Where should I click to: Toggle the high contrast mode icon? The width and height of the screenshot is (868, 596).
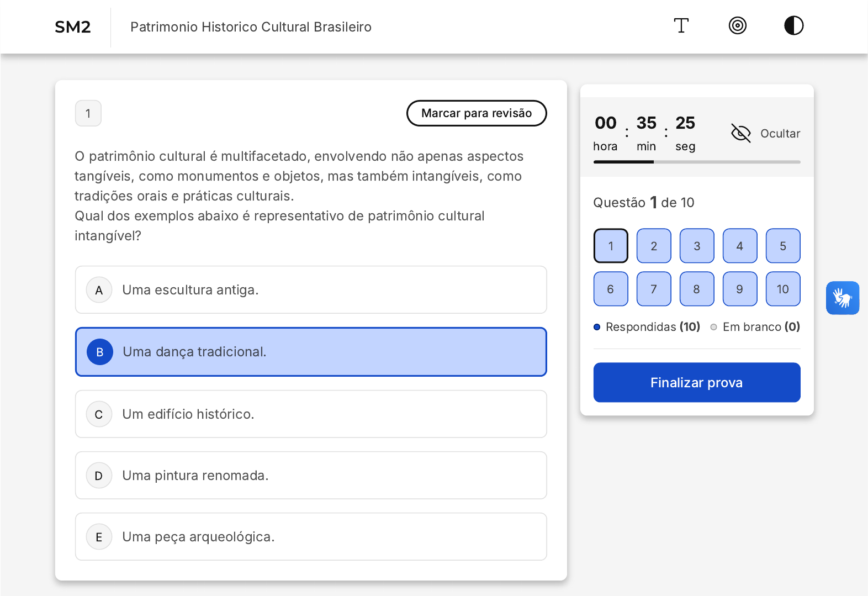click(793, 26)
